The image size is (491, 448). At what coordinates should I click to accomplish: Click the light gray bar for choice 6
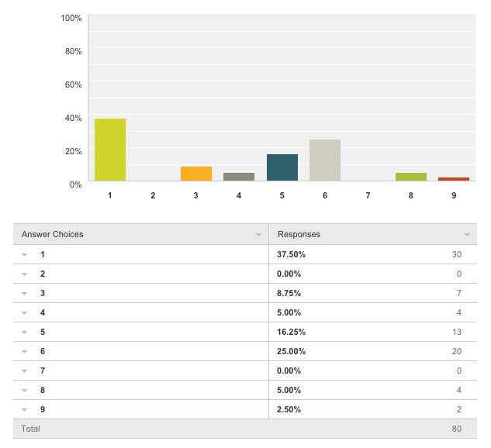pyautogui.click(x=325, y=160)
